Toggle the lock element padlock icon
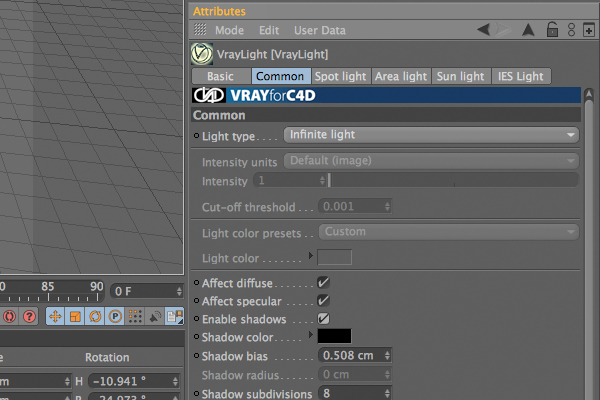The height and width of the screenshot is (400, 600). pyautogui.click(x=552, y=29)
